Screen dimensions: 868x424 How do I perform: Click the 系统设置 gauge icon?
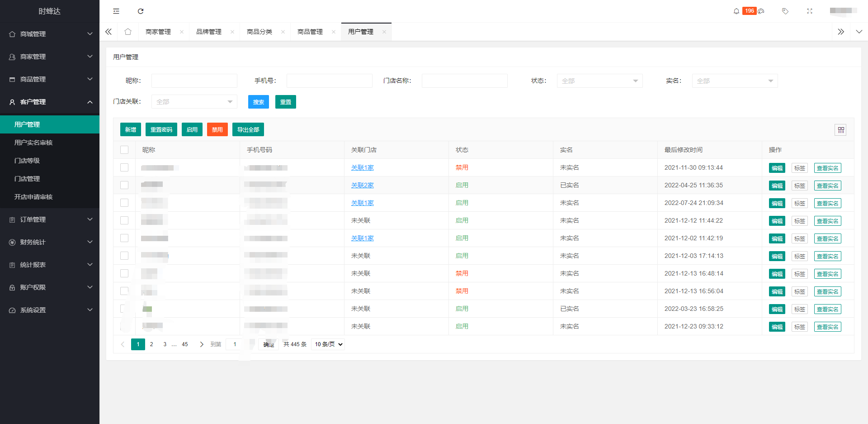point(12,310)
